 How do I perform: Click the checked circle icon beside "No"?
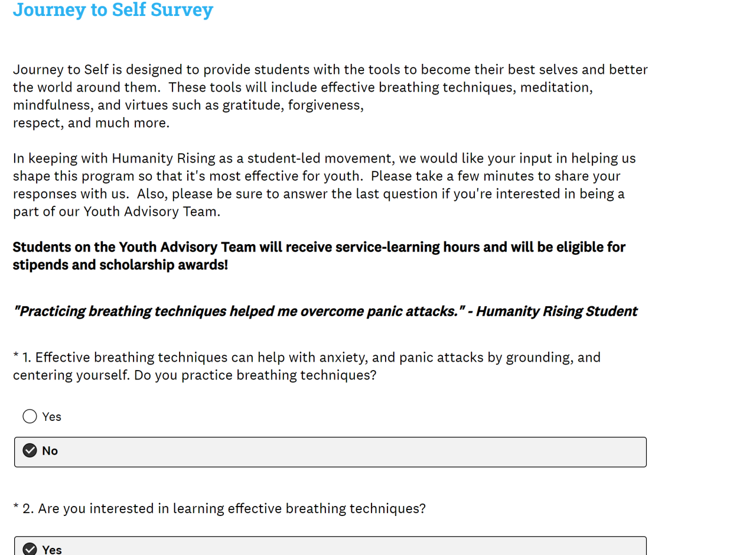[30, 451]
